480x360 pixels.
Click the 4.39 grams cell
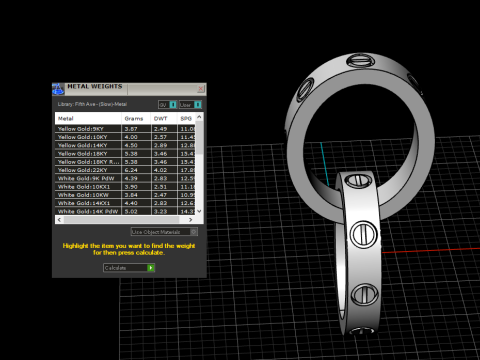click(x=136, y=178)
